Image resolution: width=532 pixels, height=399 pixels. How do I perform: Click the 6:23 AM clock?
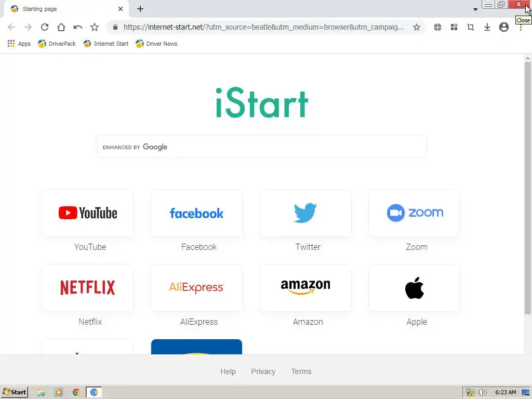506,393
